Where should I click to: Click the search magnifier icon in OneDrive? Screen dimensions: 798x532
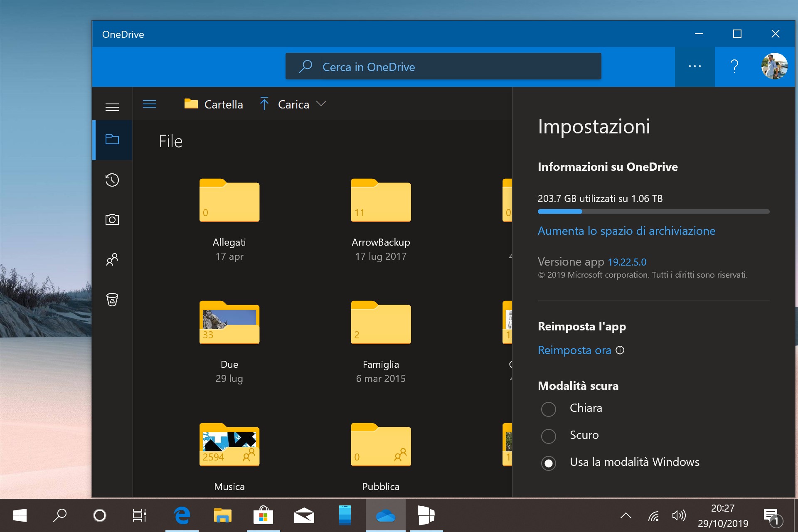click(305, 66)
